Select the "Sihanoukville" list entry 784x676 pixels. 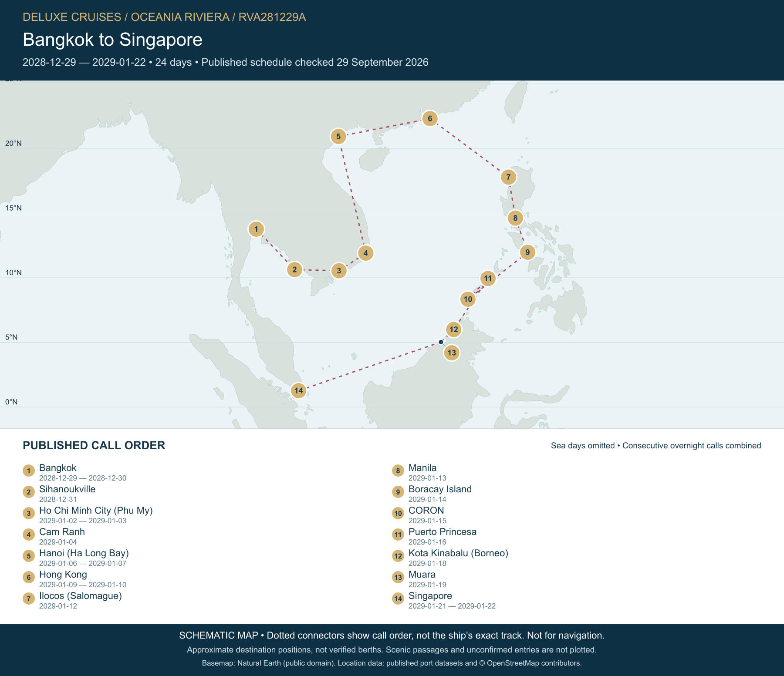[68, 489]
